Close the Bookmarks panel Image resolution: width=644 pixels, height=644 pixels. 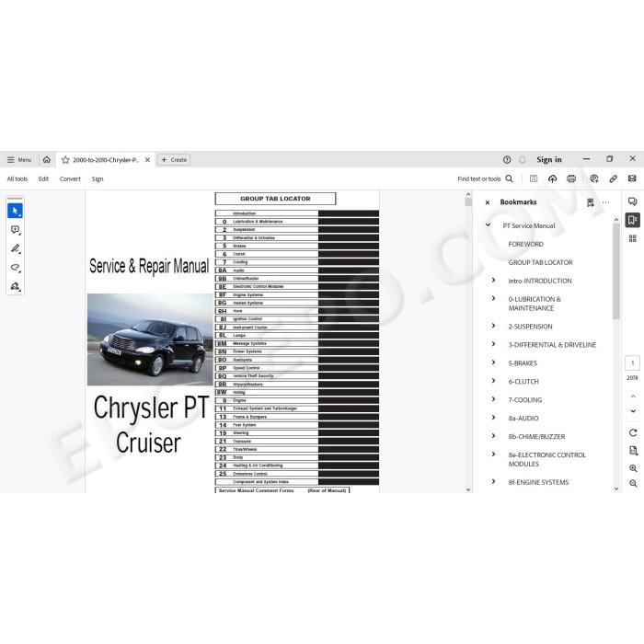[x=488, y=202]
